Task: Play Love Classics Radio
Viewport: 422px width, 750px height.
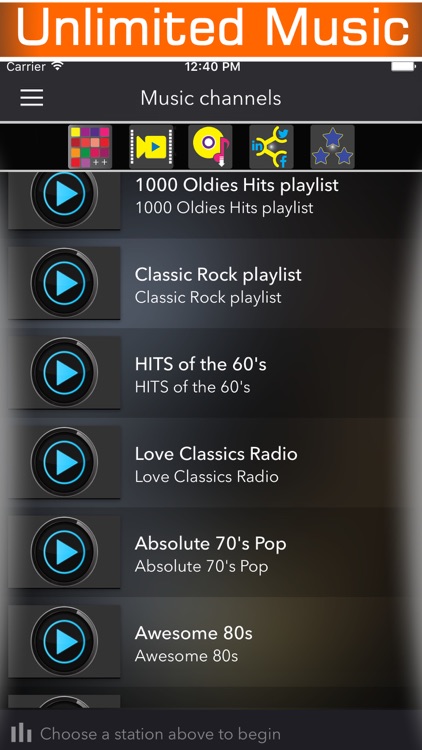Action: (x=64, y=462)
